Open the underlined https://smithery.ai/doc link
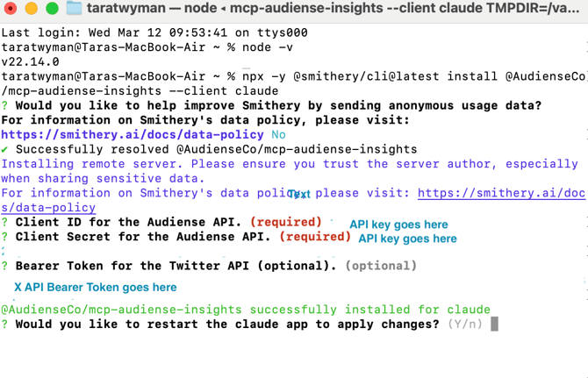 (501, 193)
